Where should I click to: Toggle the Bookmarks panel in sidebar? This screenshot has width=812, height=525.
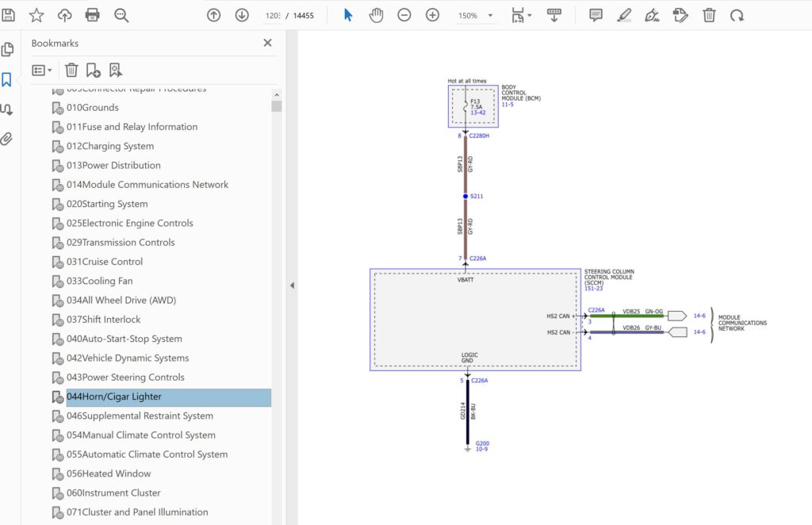7,79
